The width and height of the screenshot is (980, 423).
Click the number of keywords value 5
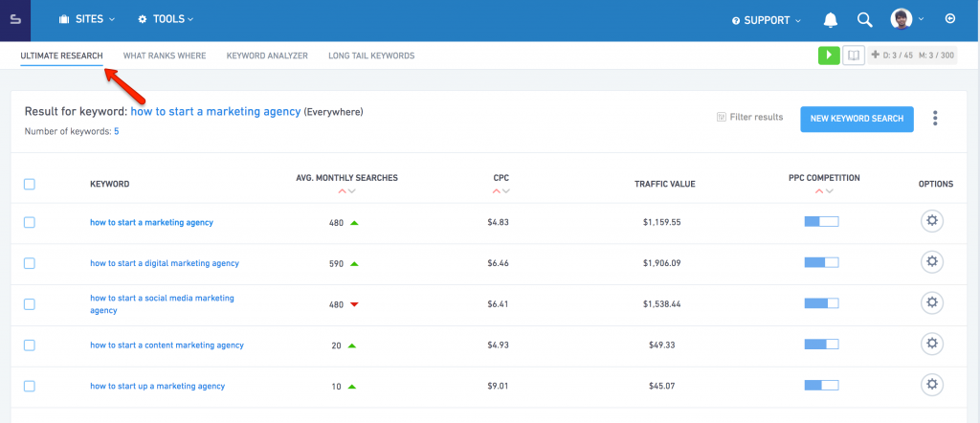pyautogui.click(x=116, y=132)
